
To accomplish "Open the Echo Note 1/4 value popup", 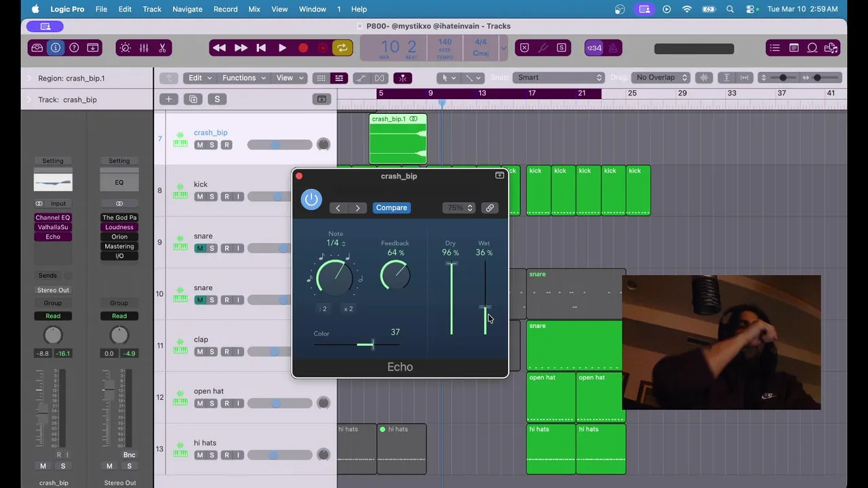I will (336, 243).
